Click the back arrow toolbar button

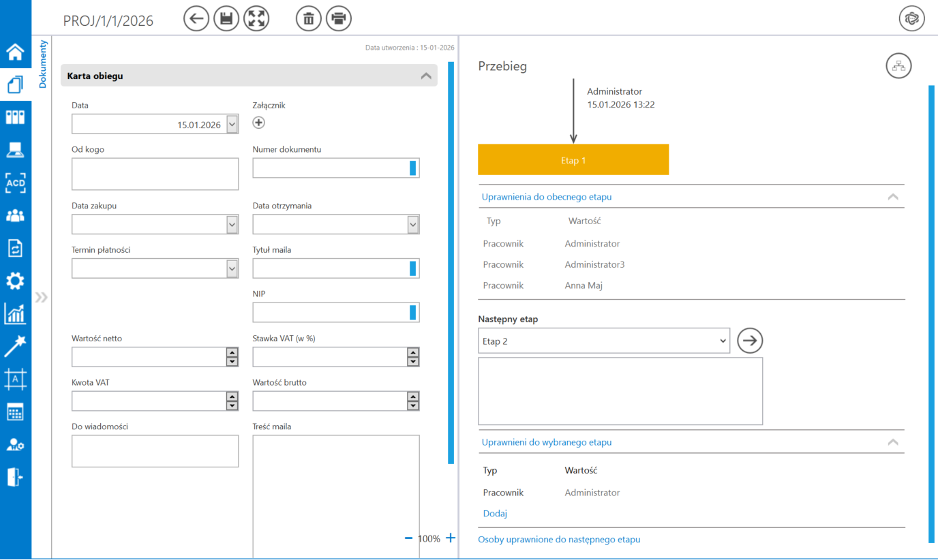pos(196,18)
